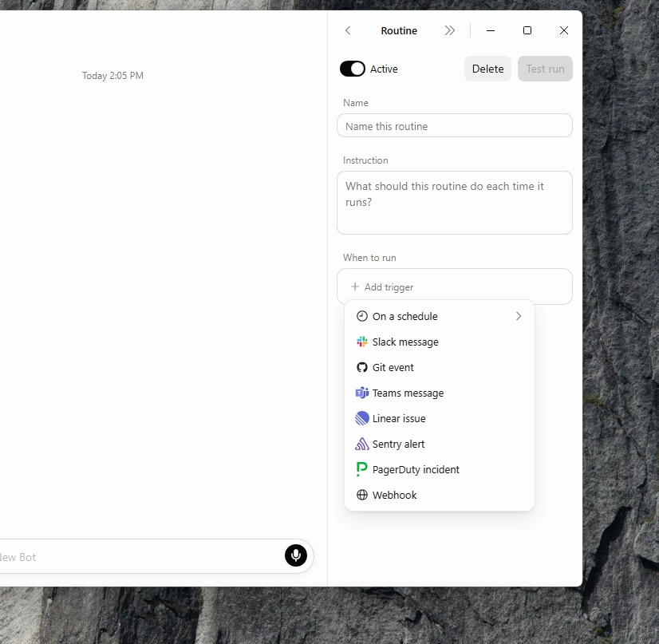
Task: Go back using the left chevron
Action: (348, 30)
